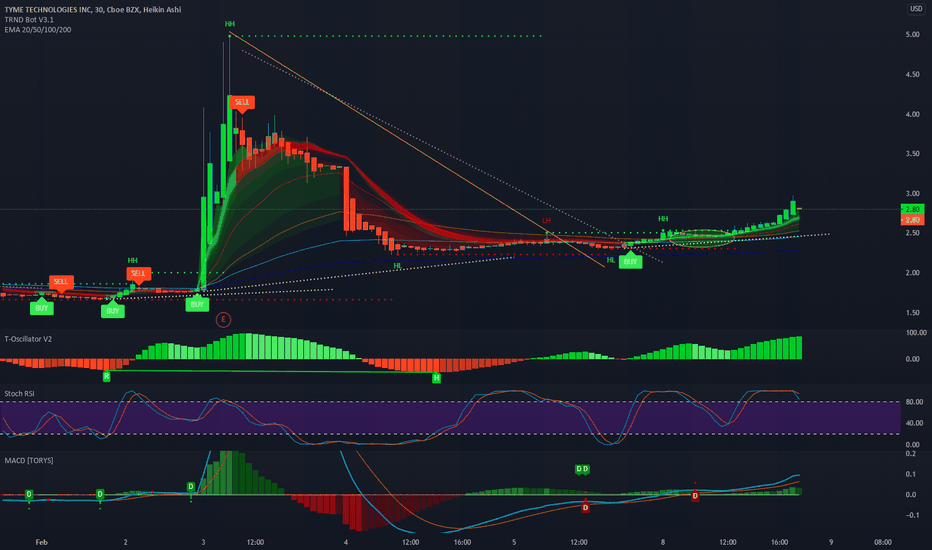Click the date 5 on time axis
Screen dimensions: 932x550
[514, 542]
